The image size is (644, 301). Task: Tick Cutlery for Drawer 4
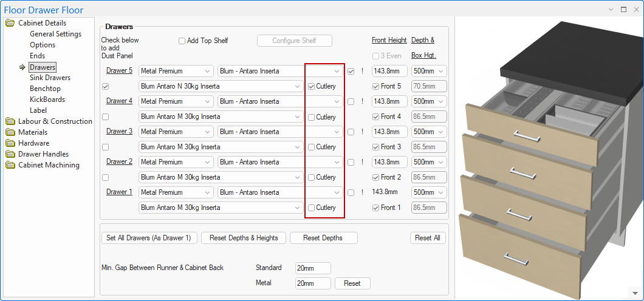[311, 117]
